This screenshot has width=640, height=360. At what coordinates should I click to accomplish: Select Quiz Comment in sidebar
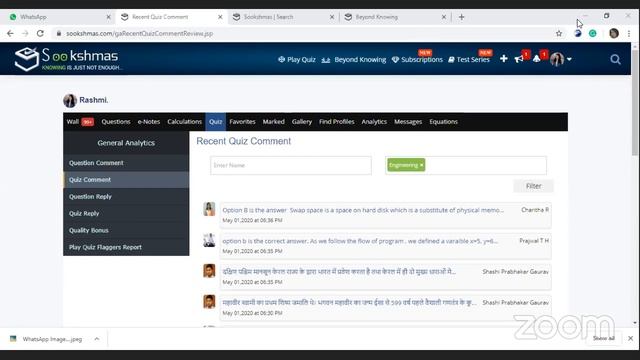tap(126, 180)
